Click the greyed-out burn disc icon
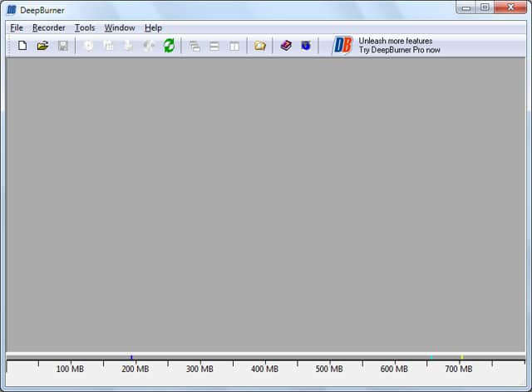The width and height of the screenshot is (532, 392). 88,46
